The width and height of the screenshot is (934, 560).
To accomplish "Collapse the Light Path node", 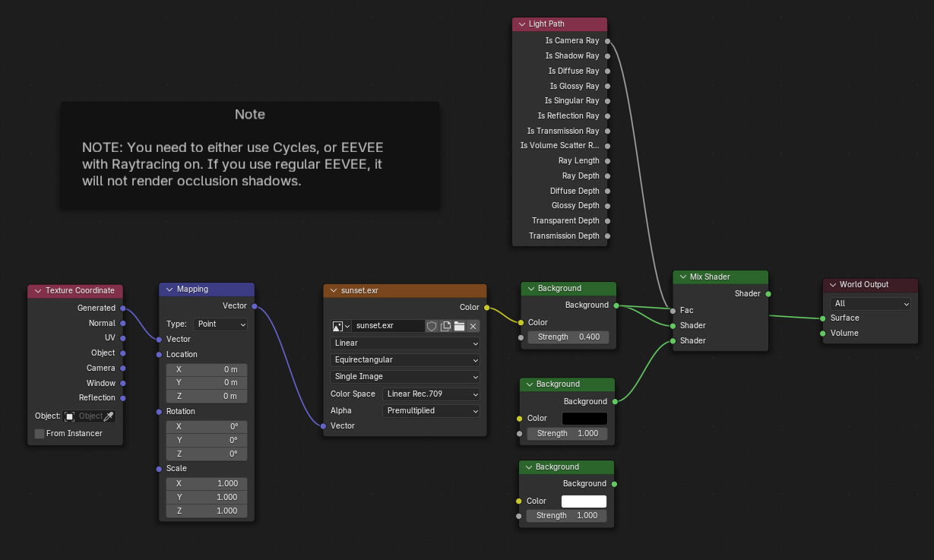I will pos(522,24).
